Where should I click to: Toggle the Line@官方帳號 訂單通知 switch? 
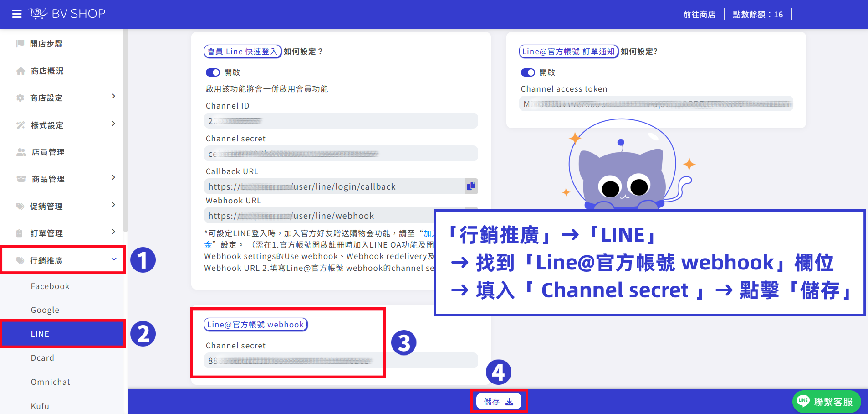[x=528, y=72]
